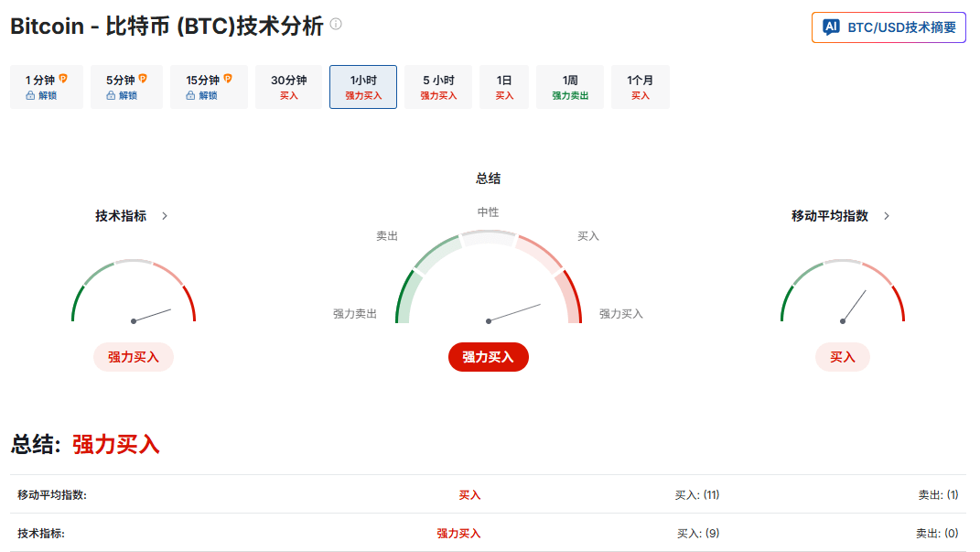Viewport: 980px width, 552px height.
Task: Click the red 强力买入 value in 技术指标 row
Action: tap(458, 534)
